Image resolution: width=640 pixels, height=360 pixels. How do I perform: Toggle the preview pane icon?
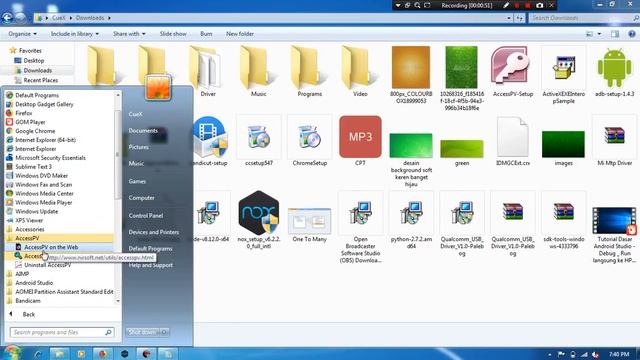click(x=615, y=34)
